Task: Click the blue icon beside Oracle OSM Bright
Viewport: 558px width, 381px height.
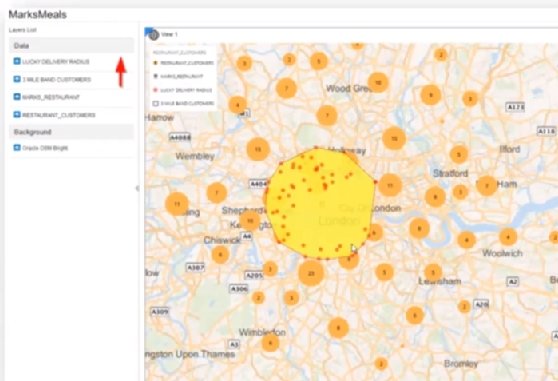Action: click(x=17, y=148)
